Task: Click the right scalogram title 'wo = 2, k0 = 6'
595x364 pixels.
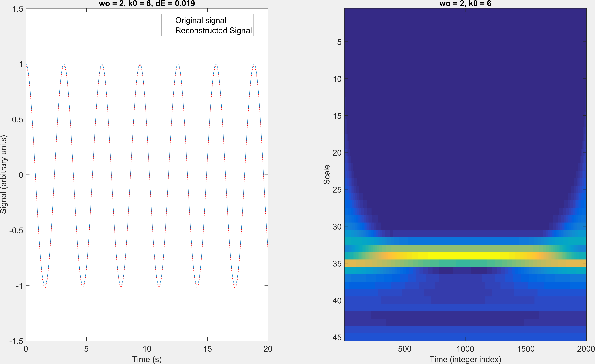Action: [x=465, y=3]
